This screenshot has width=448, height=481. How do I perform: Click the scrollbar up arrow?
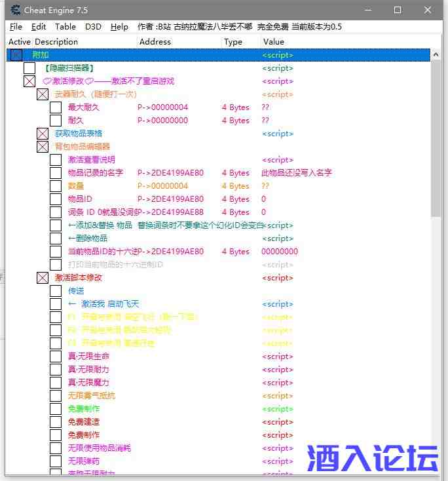point(436,55)
